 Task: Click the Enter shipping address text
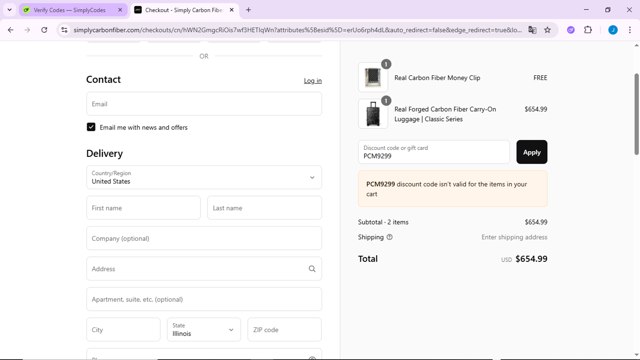(x=514, y=237)
